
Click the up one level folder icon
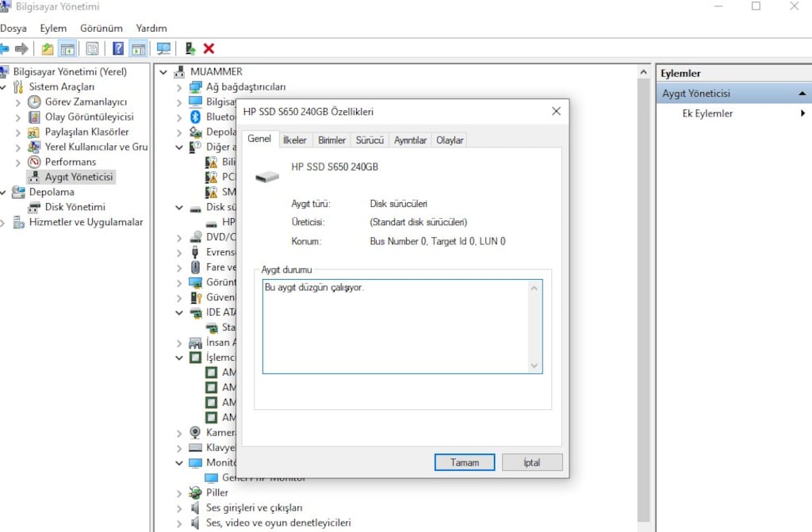pyautogui.click(x=48, y=48)
